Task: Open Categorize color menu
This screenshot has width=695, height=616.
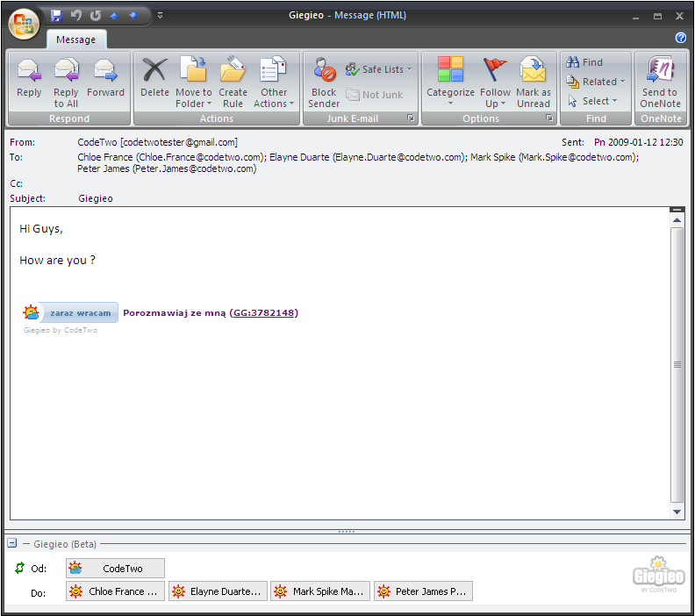Action: pyautogui.click(x=450, y=82)
